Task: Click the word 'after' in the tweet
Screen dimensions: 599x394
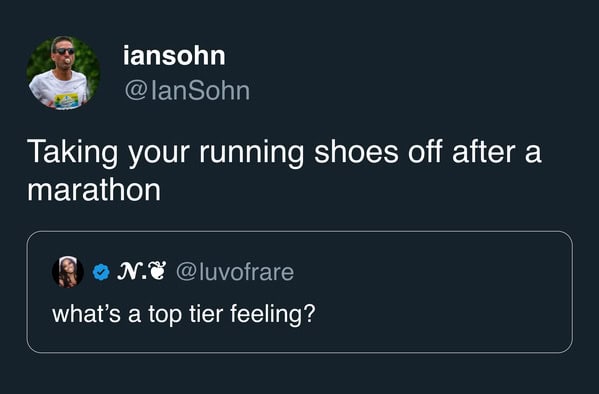Action: (x=484, y=152)
